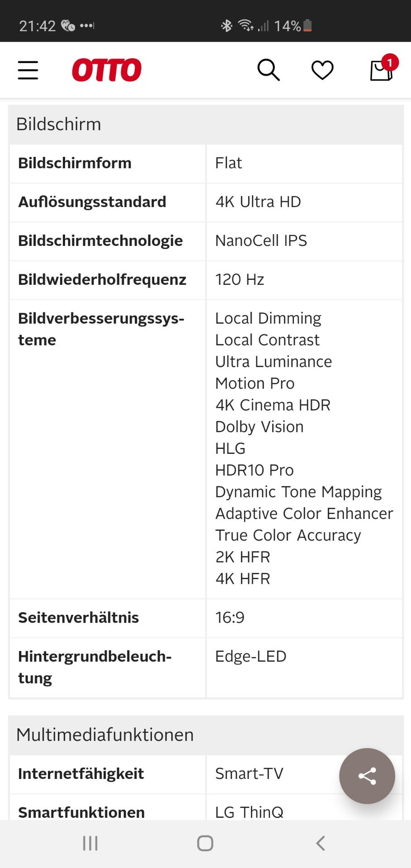Tap the Multimediafunktionen section header
The height and width of the screenshot is (868, 411).
(206, 735)
